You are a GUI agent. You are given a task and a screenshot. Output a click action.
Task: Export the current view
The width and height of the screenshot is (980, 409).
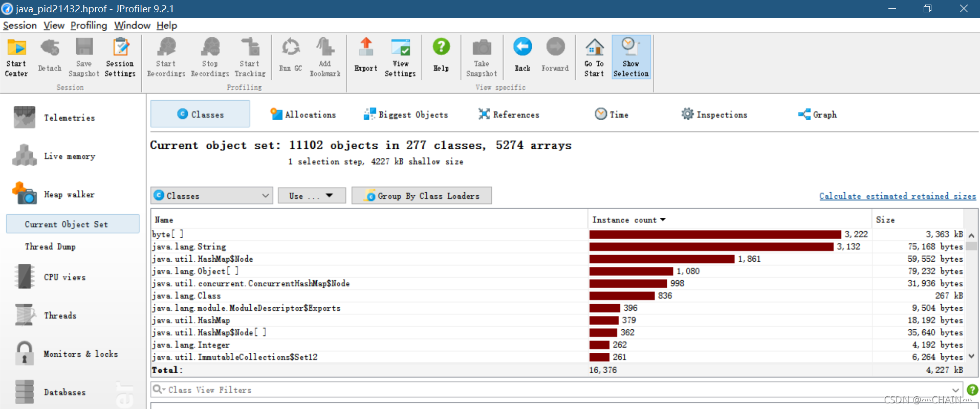[x=366, y=55]
